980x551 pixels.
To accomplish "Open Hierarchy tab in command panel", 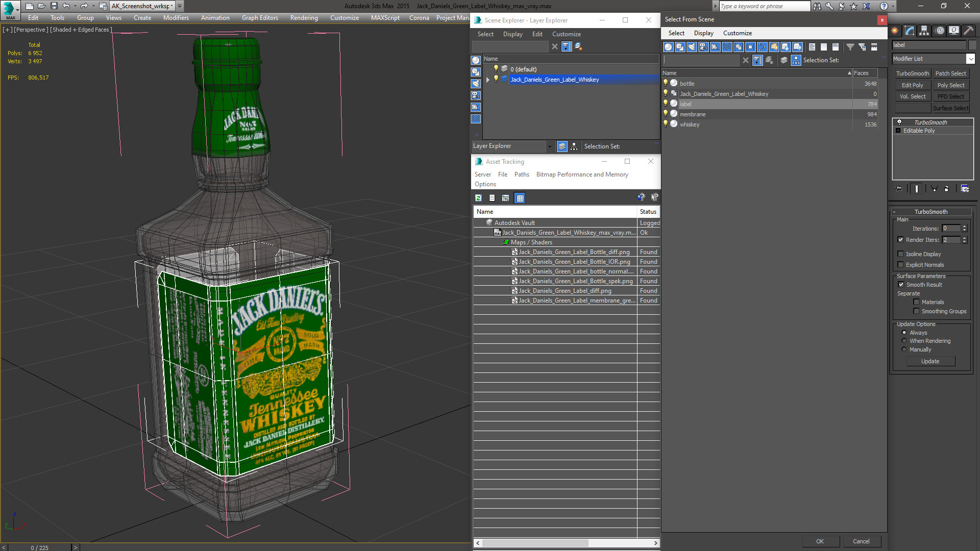I will [924, 31].
